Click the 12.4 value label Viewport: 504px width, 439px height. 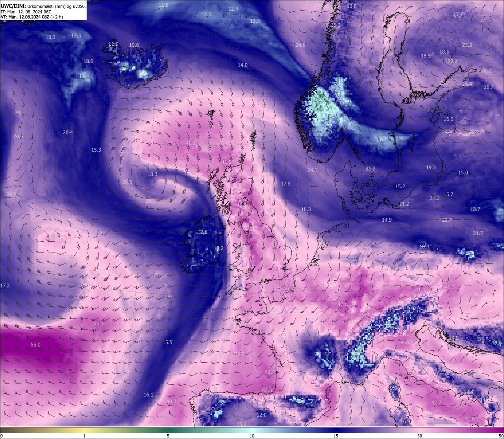pos(233,9)
